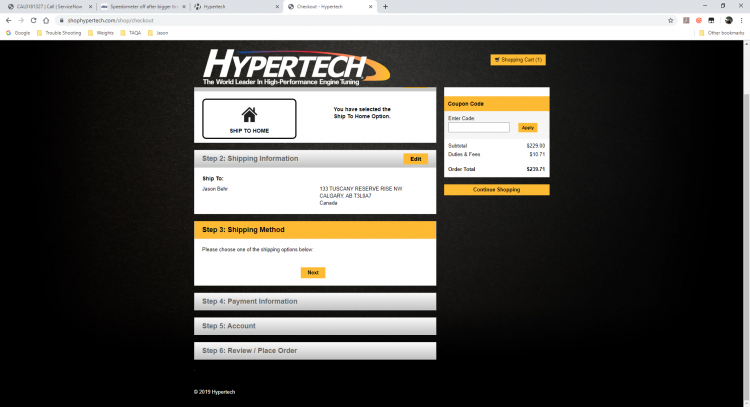The image size is (750, 407).
Task: Expand Step 4: Payment Information section
Action: pos(315,301)
